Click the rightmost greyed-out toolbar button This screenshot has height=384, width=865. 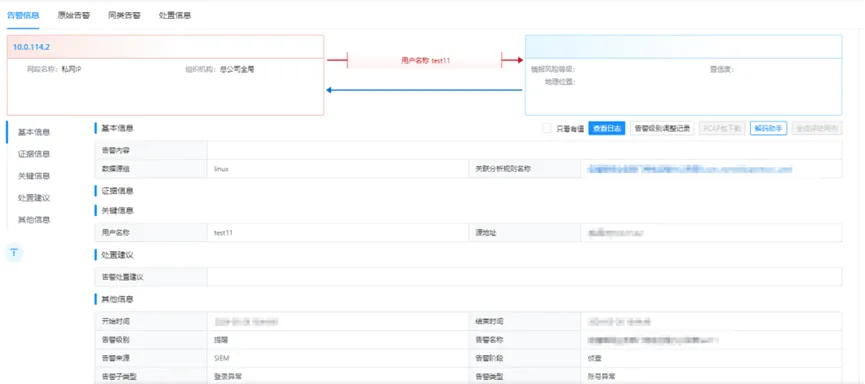point(817,129)
